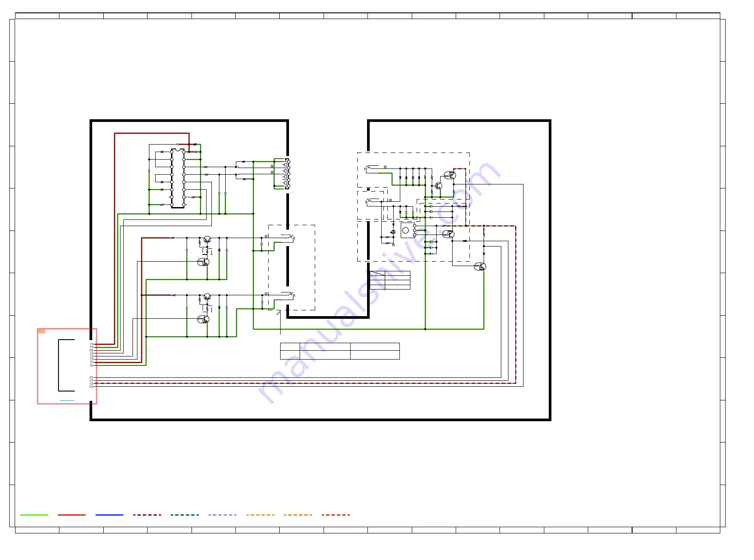Click the small orange tag in the pink box
The image size is (754, 560).
(42, 331)
